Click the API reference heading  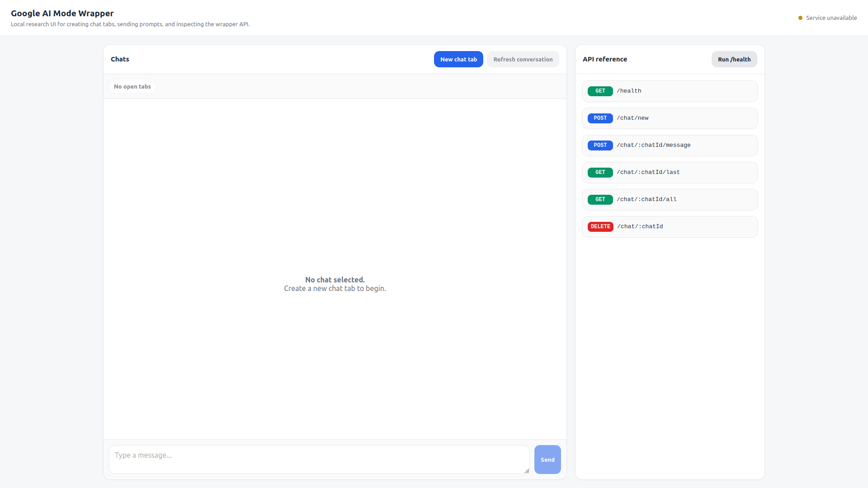pyautogui.click(x=605, y=59)
